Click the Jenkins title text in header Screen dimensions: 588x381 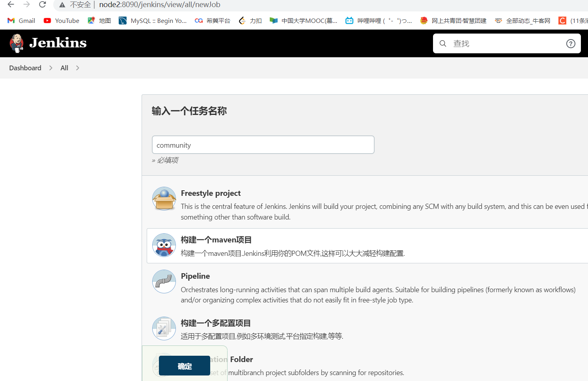tap(58, 43)
